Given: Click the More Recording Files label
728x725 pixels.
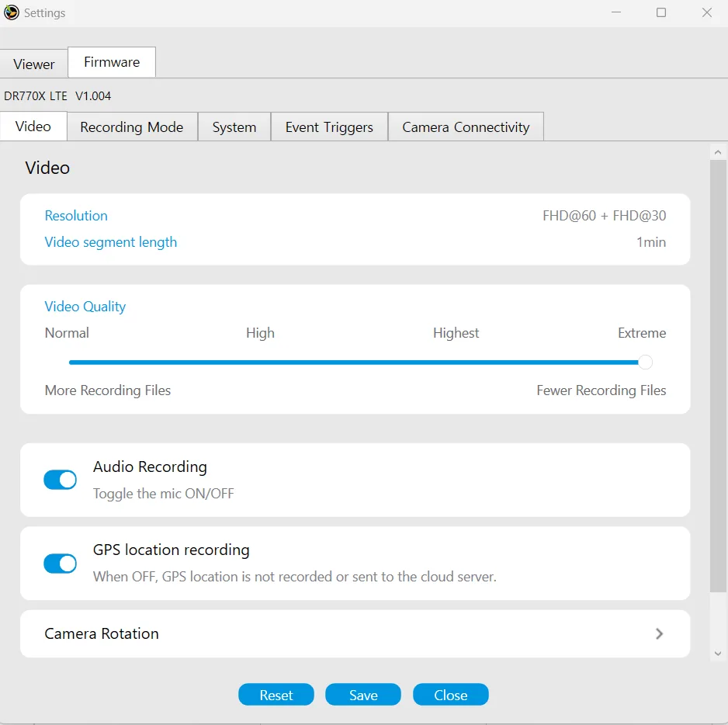Looking at the screenshot, I should click(108, 390).
